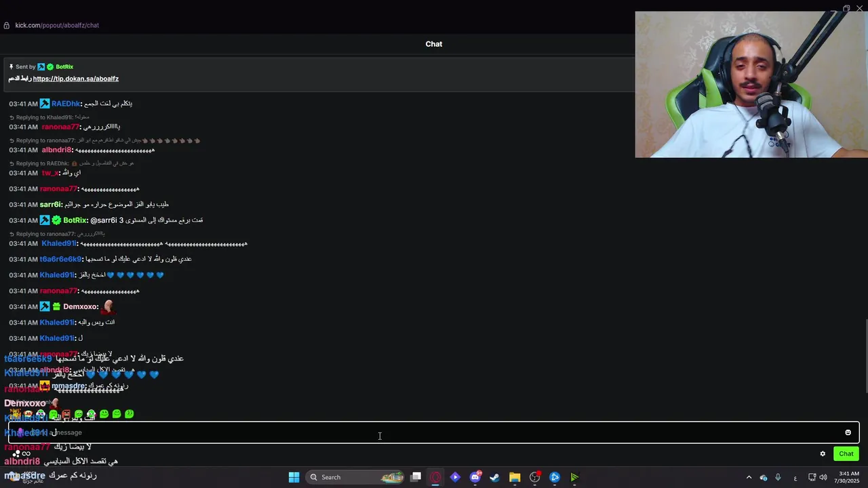Click the kick.com/popout/aboalfz/chat address bar

coord(57,26)
